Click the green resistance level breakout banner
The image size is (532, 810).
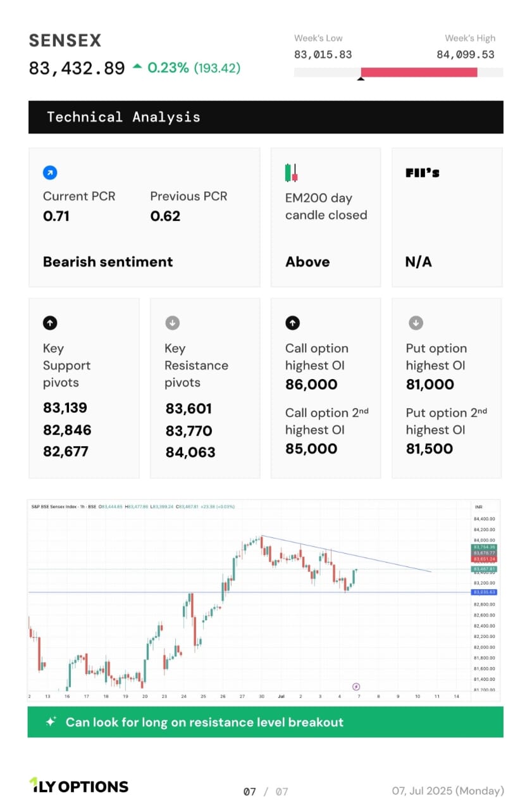tap(266, 722)
